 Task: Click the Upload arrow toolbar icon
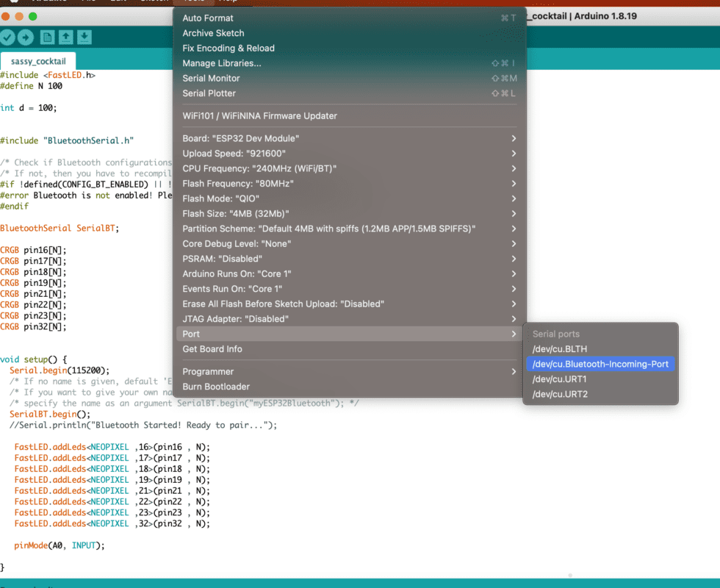tap(26, 37)
